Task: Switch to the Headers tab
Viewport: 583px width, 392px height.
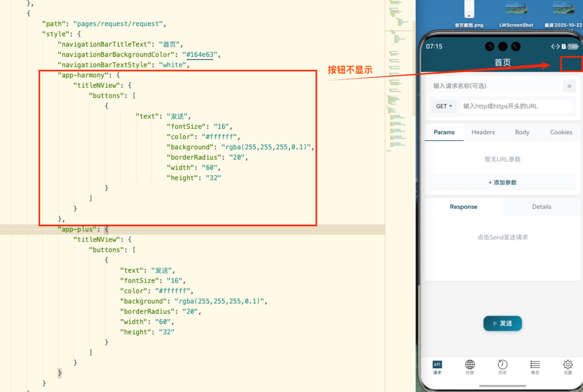Action: coord(483,132)
